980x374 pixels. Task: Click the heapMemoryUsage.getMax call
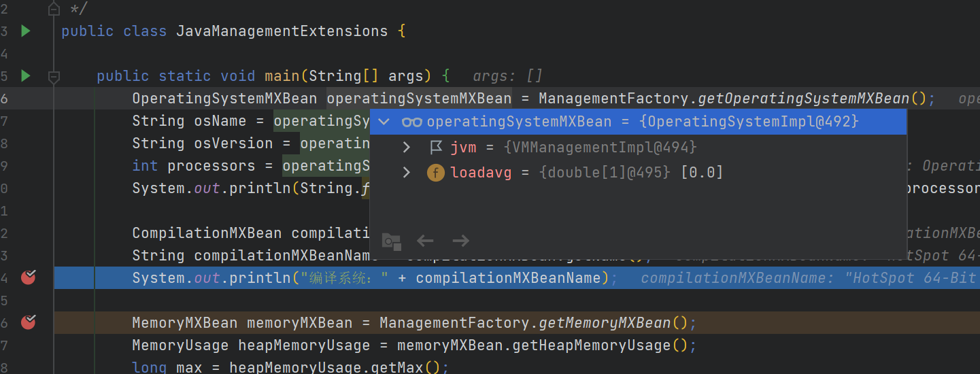click(x=326, y=367)
